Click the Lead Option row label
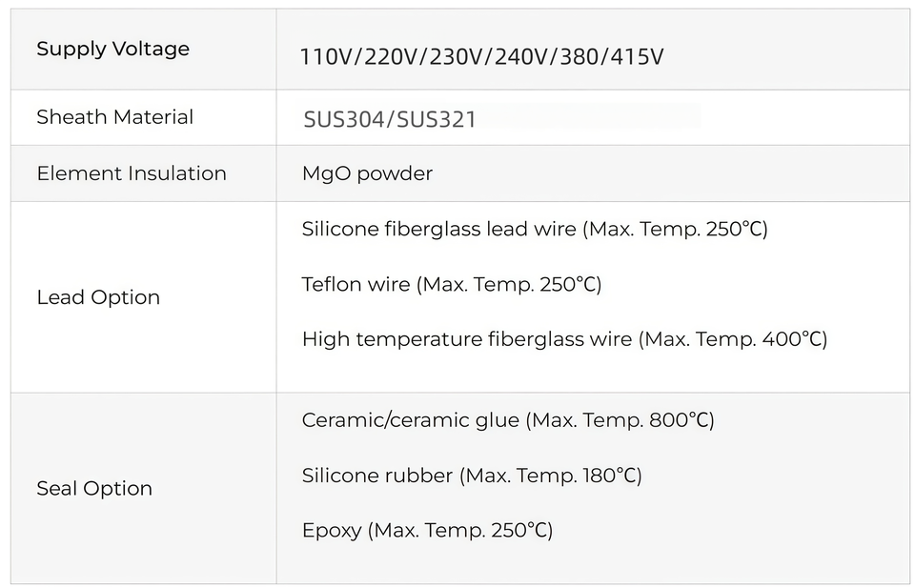The width and height of the screenshot is (915, 588). (98, 297)
